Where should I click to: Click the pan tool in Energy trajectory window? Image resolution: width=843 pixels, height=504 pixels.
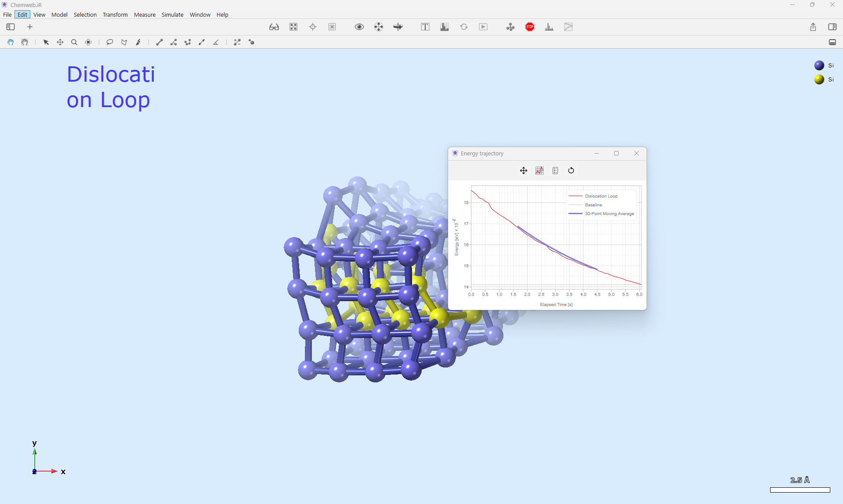click(x=524, y=170)
